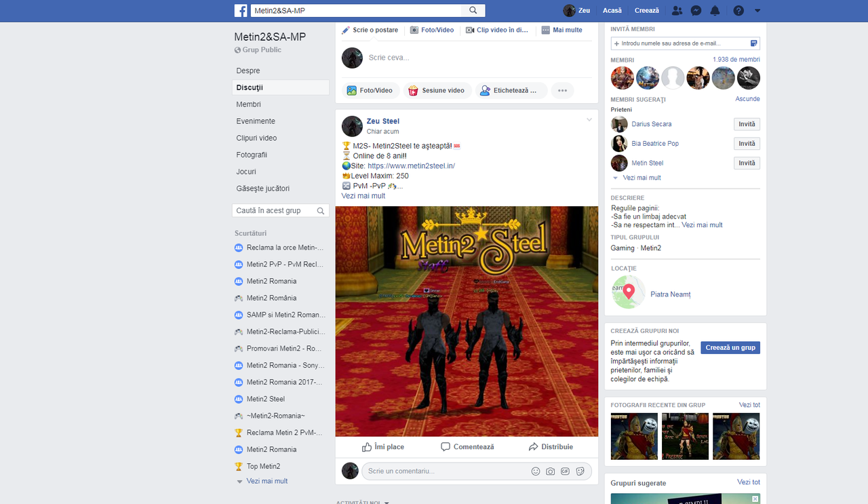The width and height of the screenshot is (868, 504).
Task: Open the default silhouette member avatar
Action: click(x=673, y=78)
